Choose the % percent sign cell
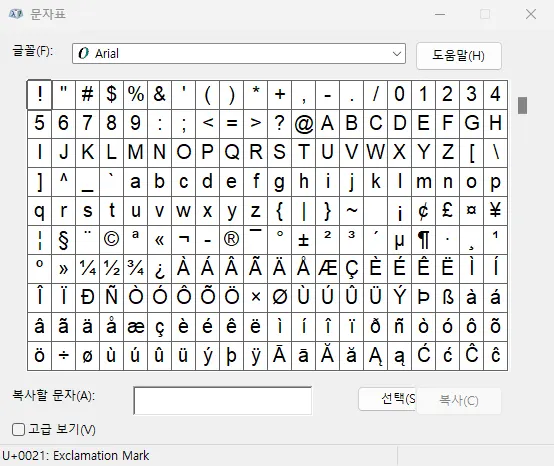554x466 pixels. point(136,95)
